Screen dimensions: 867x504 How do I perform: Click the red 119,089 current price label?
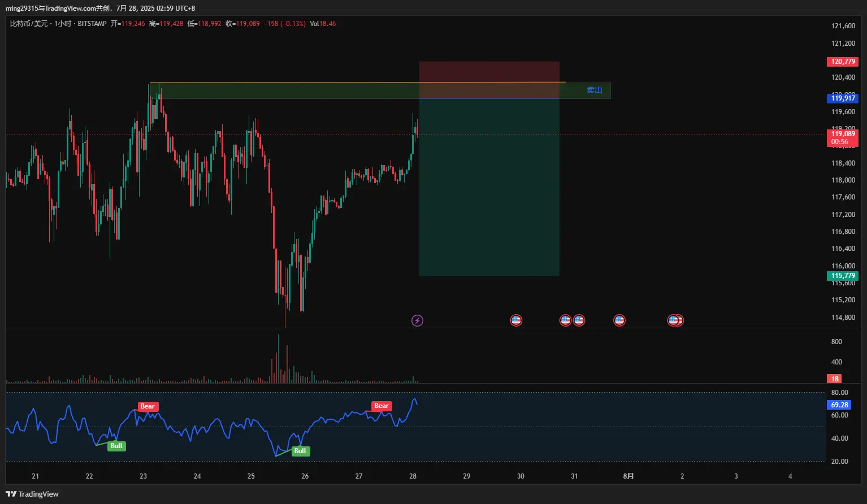click(x=843, y=138)
